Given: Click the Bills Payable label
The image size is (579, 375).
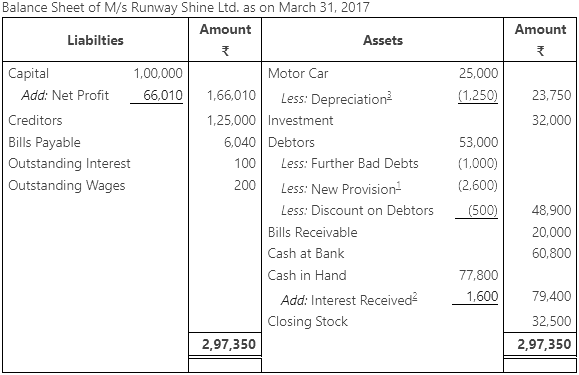Looking at the screenshot, I should pos(44,142).
